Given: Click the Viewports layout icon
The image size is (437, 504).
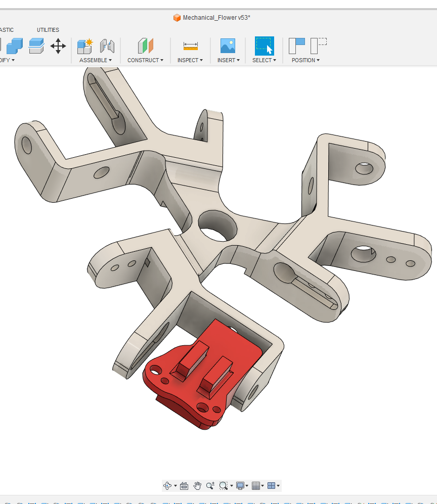Looking at the screenshot, I should click(272, 485).
